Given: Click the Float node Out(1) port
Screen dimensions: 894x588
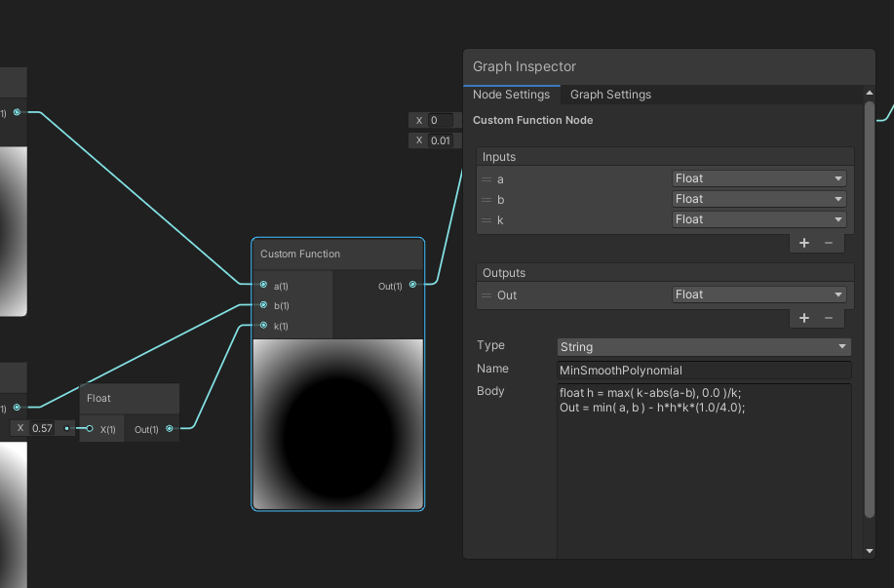Looking at the screenshot, I should pyautogui.click(x=170, y=428).
